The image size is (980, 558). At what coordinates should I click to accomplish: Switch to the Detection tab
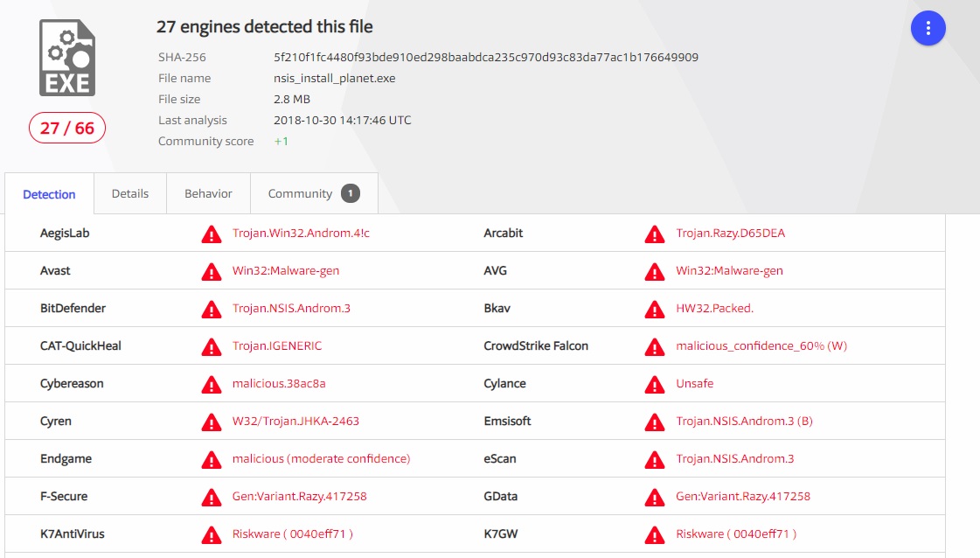pos(49,194)
